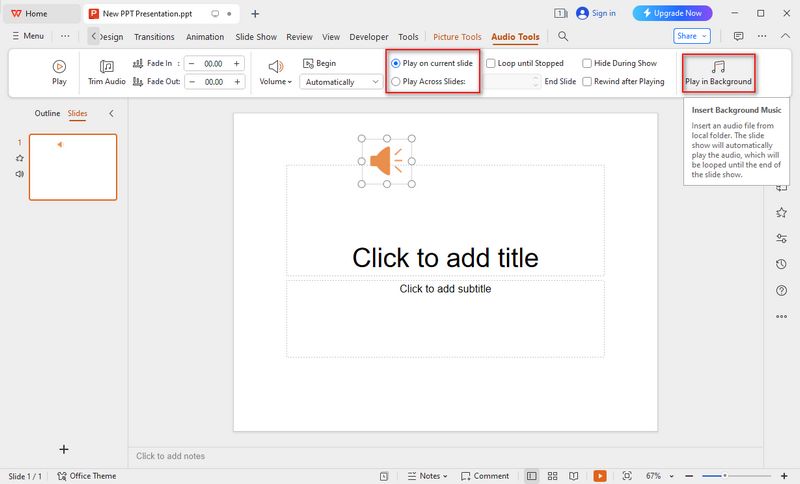Adjust the zoom slider handle
The height and width of the screenshot is (484, 800).
point(724,476)
